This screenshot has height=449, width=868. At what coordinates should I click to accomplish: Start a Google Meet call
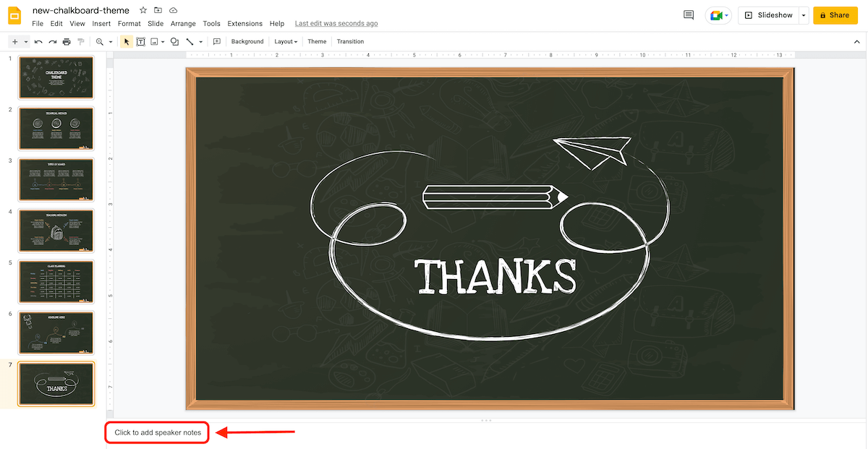[719, 15]
